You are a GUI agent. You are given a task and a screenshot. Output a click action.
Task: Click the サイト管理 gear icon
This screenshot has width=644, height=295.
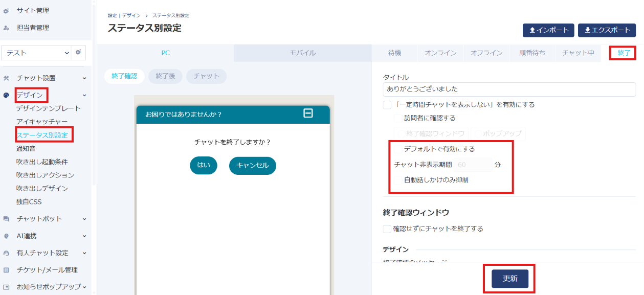pos(6,11)
